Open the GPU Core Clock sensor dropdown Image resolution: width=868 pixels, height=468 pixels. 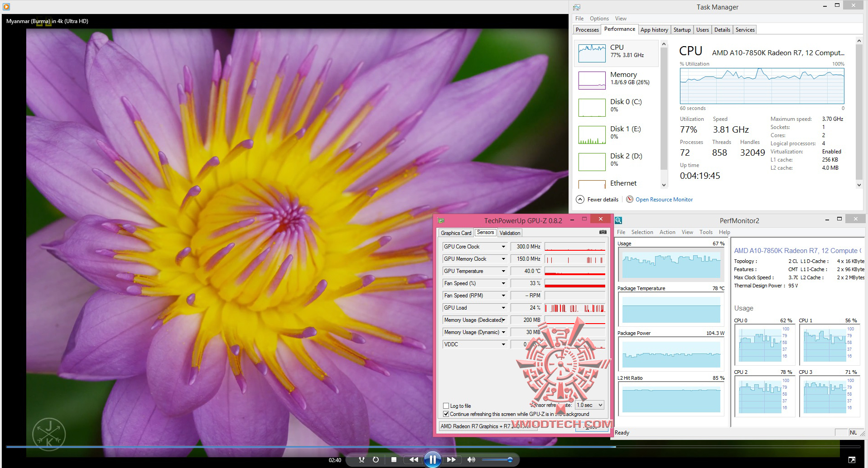pos(503,247)
